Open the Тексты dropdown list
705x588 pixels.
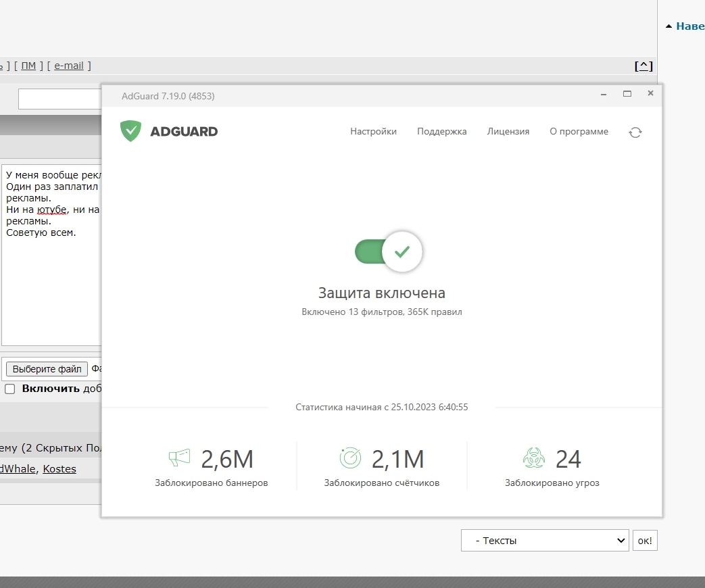tap(545, 540)
